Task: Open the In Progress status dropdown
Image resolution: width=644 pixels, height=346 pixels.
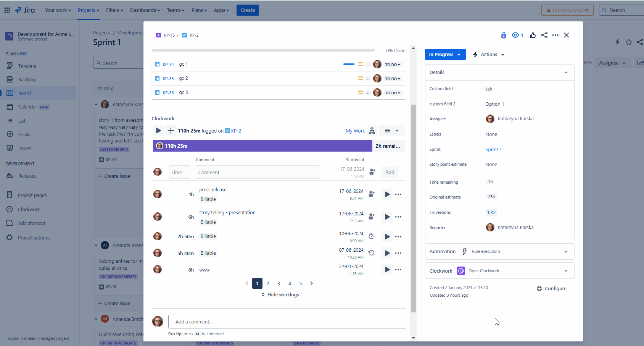Action: 445,55
